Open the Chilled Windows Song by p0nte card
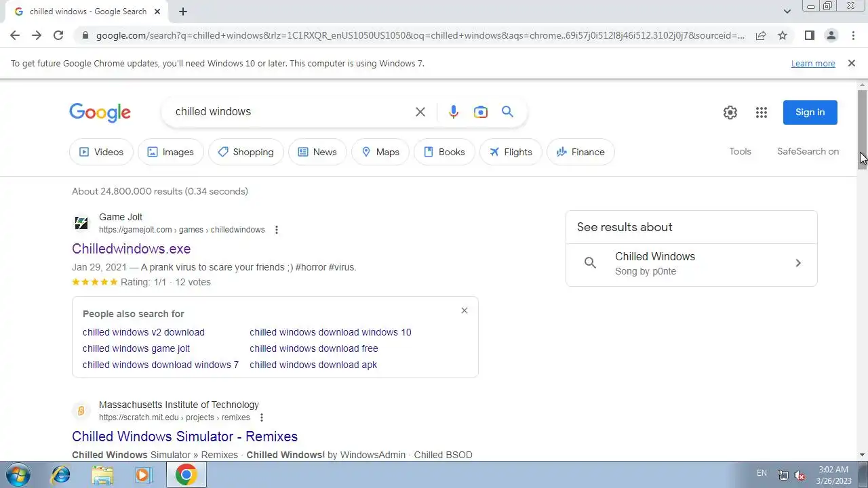This screenshot has height=488, width=868. [x=691, y=264]
